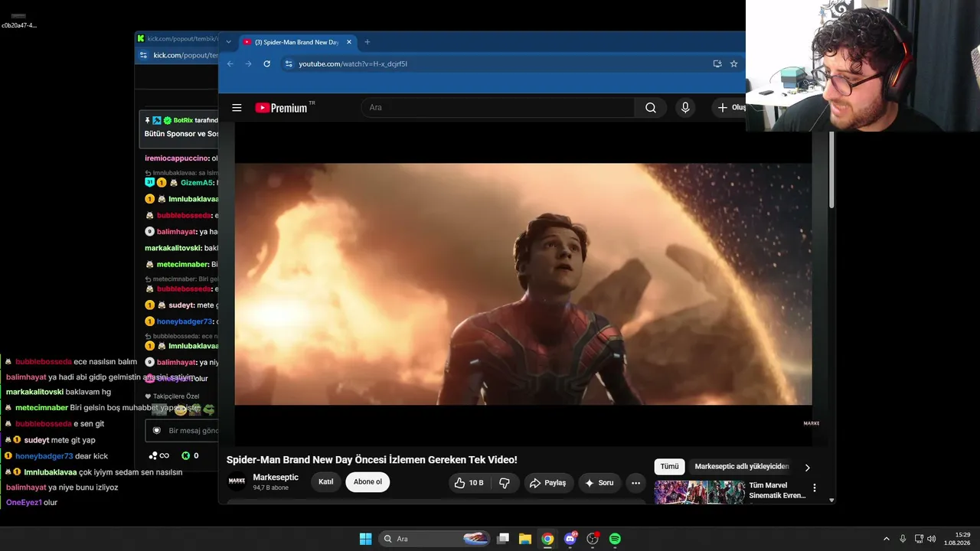980x551 pixels.
Task: Open the Oluştur create button
Action: coord(730,108)
